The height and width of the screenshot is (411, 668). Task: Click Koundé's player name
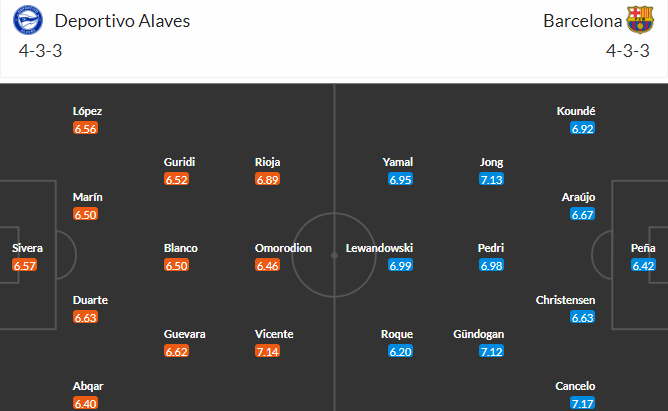576,111
